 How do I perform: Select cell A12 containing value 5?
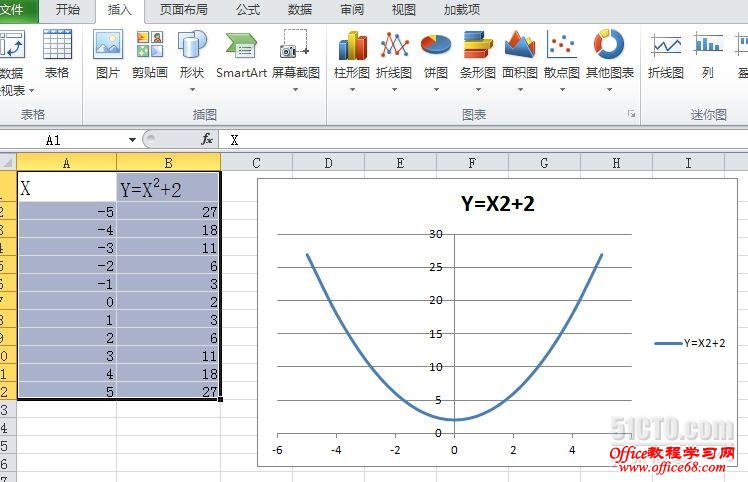tap(67, 391)
